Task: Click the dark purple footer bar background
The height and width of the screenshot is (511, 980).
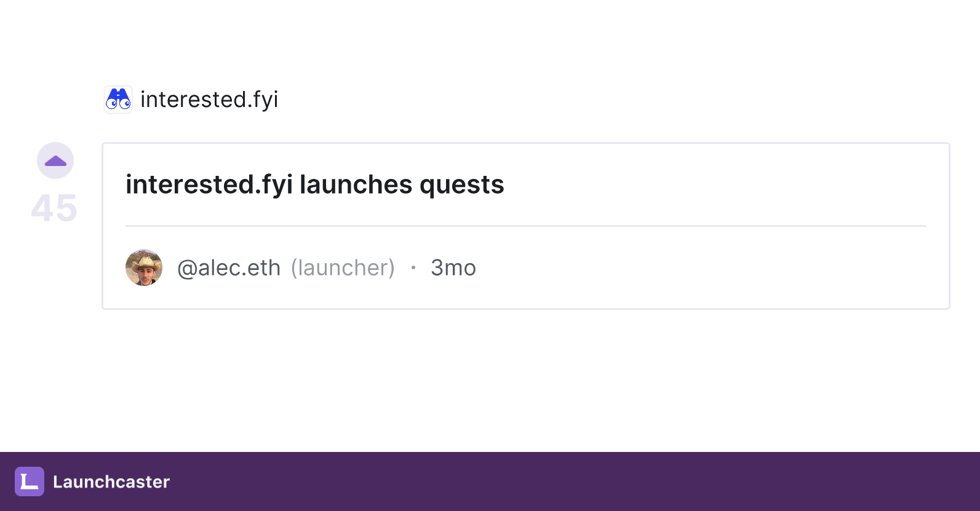Action: [x=554, y=481]
